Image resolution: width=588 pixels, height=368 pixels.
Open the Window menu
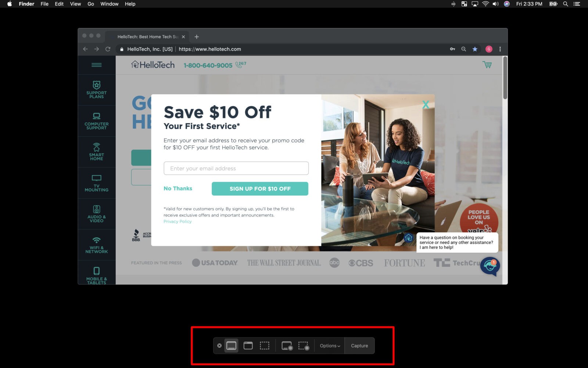click(110, 4)
